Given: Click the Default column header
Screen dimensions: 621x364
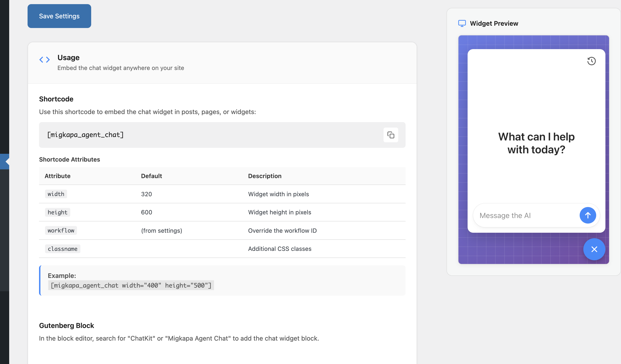Looking at the screenshot, I should pyautogui.click(x=151, y=176).
